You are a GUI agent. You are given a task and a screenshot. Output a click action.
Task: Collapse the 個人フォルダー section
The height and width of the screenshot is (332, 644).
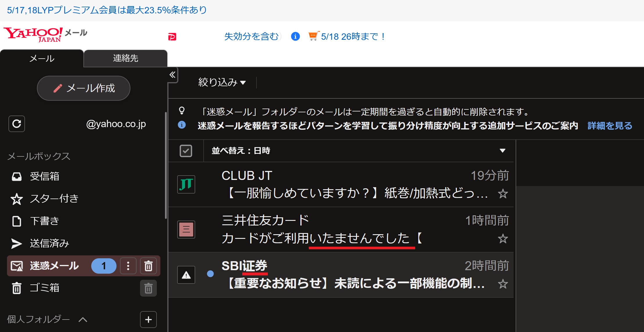pyautogui.click(x=83, y=320)
